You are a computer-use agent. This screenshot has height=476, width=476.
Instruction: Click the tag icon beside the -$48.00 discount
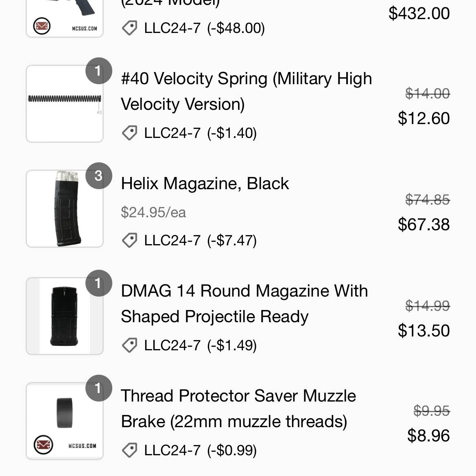pos(129,28)
